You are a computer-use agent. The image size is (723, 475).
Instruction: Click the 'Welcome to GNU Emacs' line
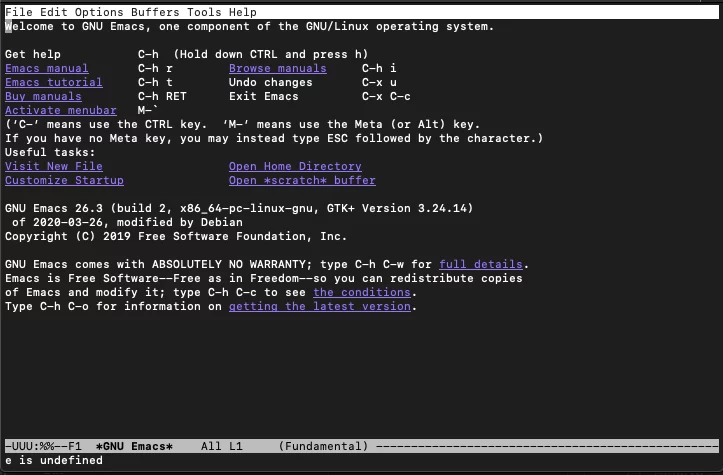(249, 26)
